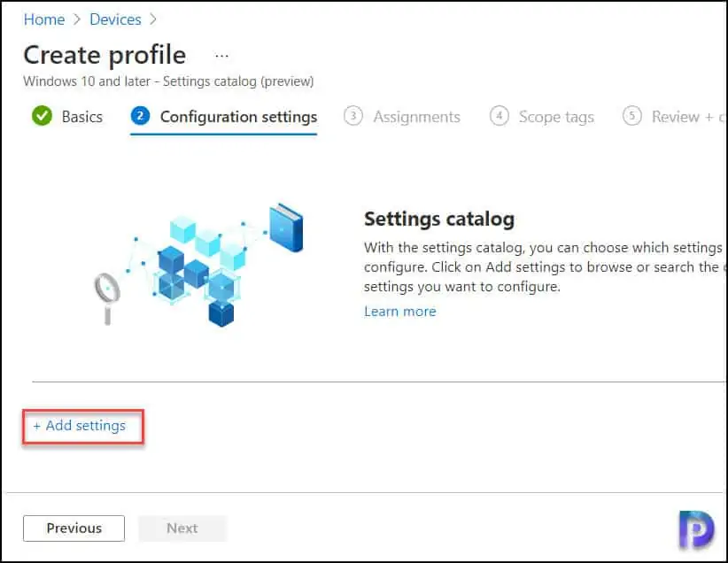728x563 pixels.
Task: Go to the Devices breadcrumb
Action: click(x=115, y=19)
